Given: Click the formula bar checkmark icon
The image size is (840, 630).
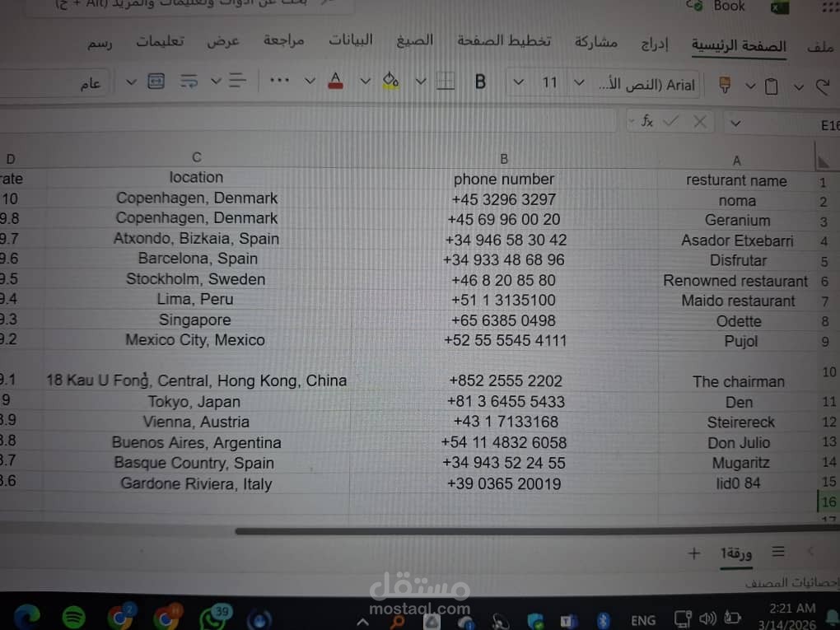Looking at the screenshot, I should pos(670,121).
